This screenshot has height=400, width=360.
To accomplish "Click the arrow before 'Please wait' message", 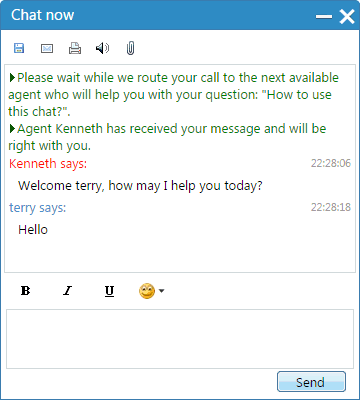I will (x=12, y=78).
